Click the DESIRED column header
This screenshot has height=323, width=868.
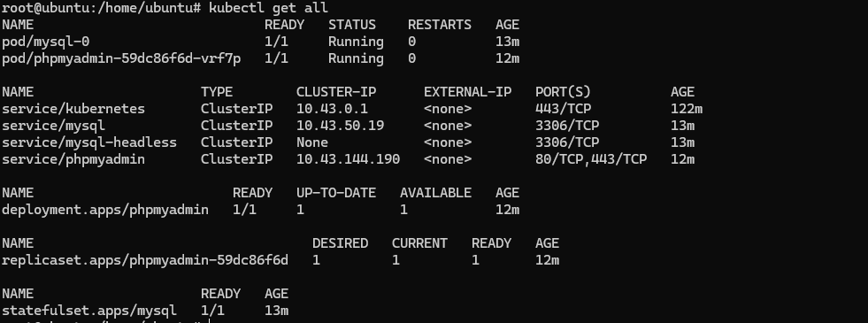coord(340,243)
